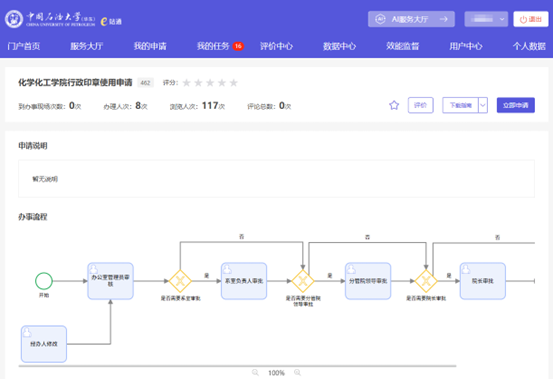553x379 pixels.
Task: Select the 院长审批 task node
Action: (x=483, y=281)
